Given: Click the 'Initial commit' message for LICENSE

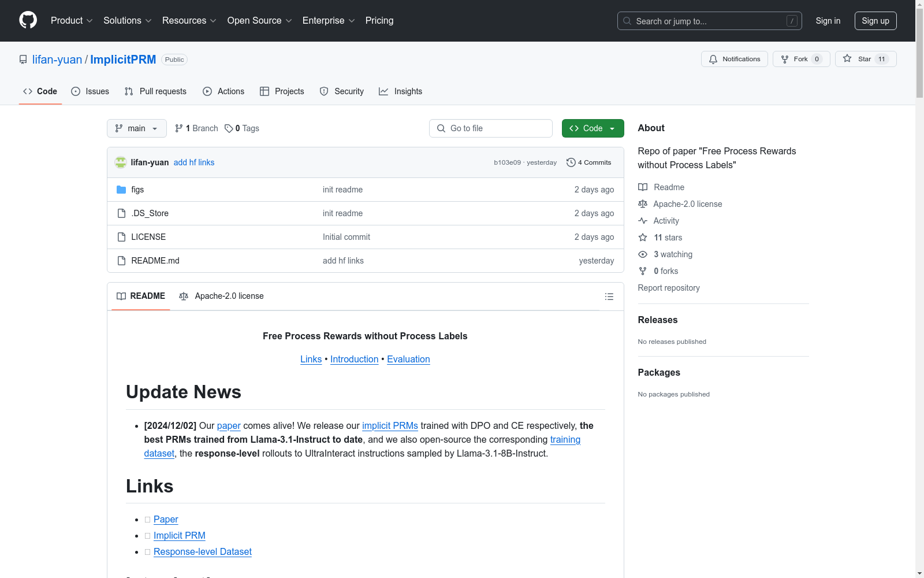Looking at the screenshot, I should click(x=346, y=237).
